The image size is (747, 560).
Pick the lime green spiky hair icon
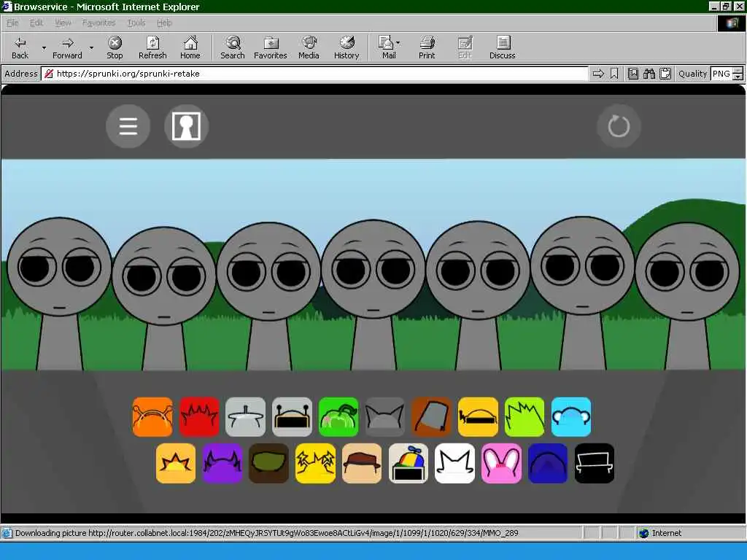(525, 416)
